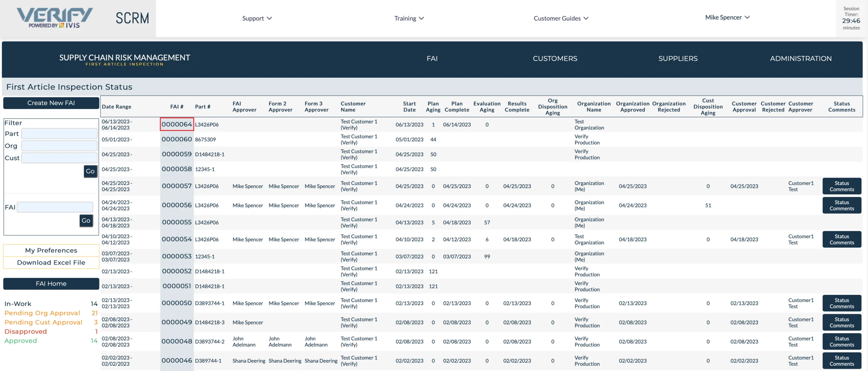Click the Create New FAI button

pos(51,103)
